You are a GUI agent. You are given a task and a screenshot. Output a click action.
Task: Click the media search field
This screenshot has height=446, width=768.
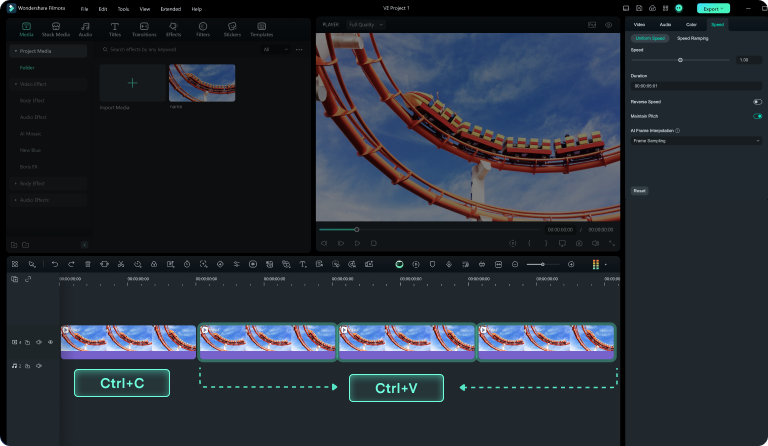tap(179, 49)
